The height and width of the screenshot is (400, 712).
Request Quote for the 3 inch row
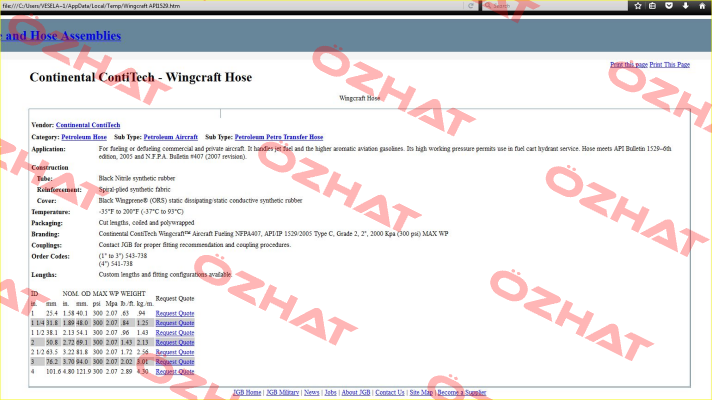[175, 362]
